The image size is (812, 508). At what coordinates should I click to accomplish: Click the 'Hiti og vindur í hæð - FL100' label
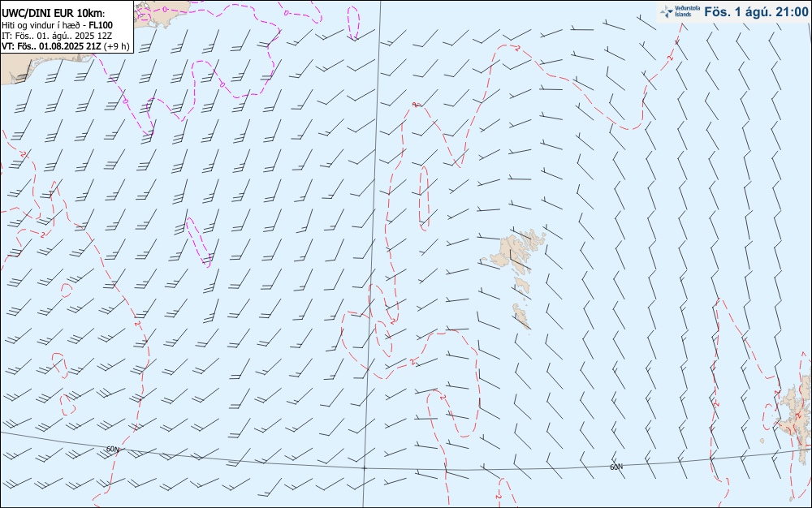(x=58, y=25)
